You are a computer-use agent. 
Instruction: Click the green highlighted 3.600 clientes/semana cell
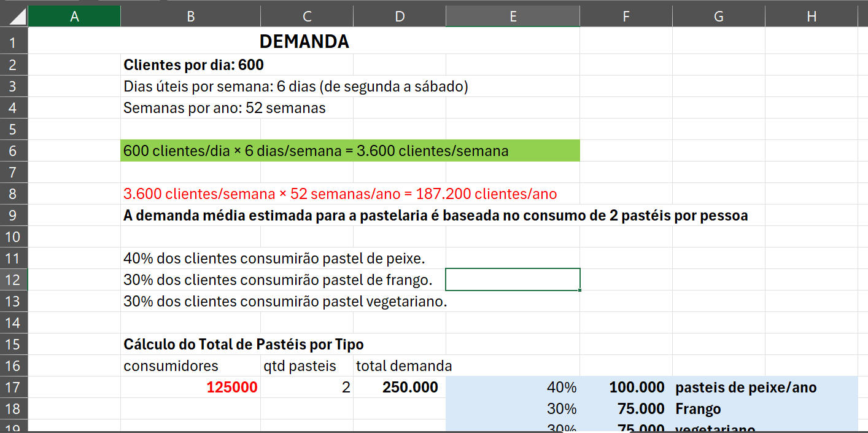pos(316,151)
